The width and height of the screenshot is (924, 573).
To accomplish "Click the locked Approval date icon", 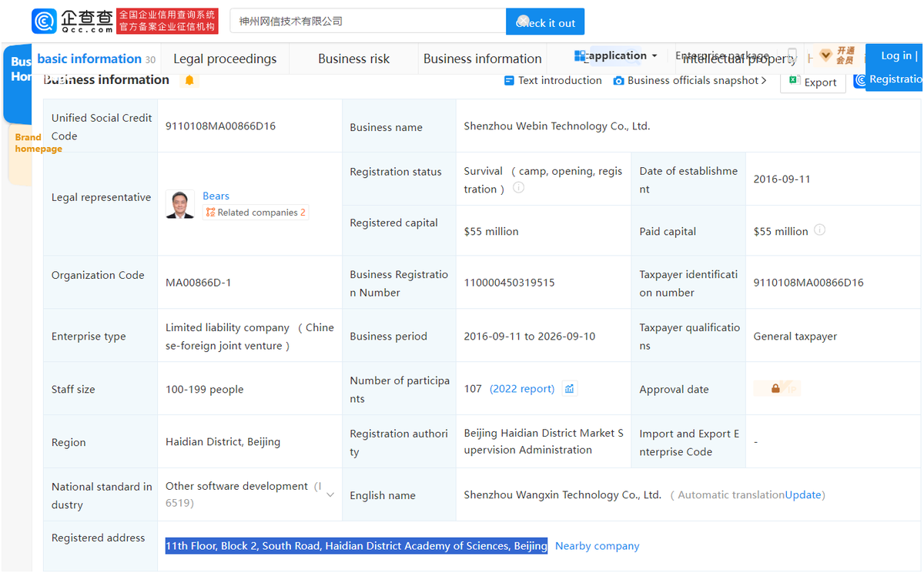I will tap(776, 389).
